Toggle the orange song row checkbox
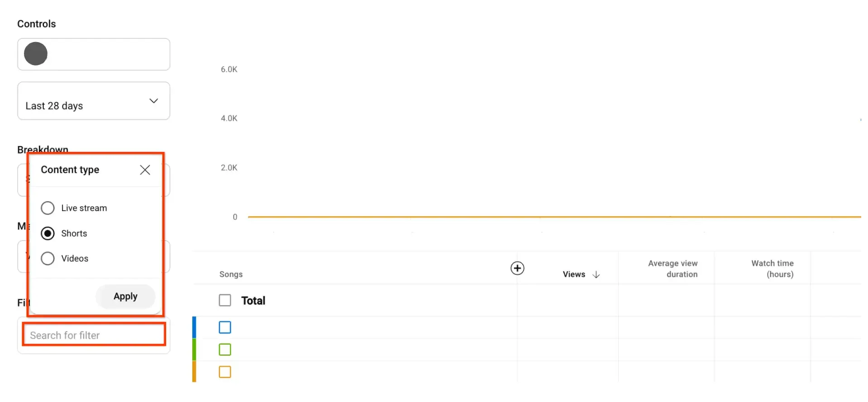This screenshot has width=868, height=402. pos(225,372)
